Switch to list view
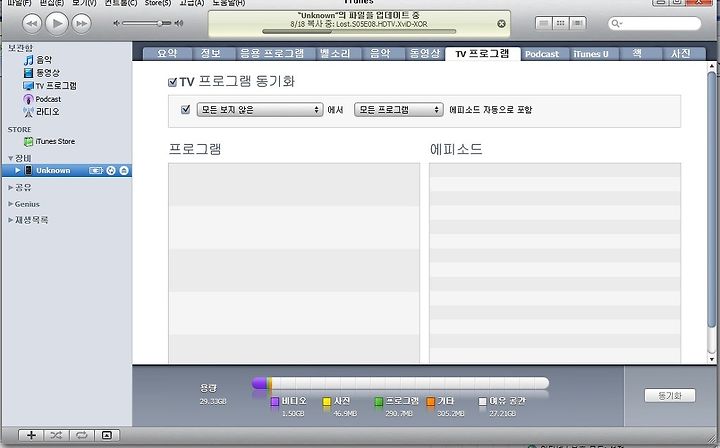720x448 pixels. pos(544,23)
